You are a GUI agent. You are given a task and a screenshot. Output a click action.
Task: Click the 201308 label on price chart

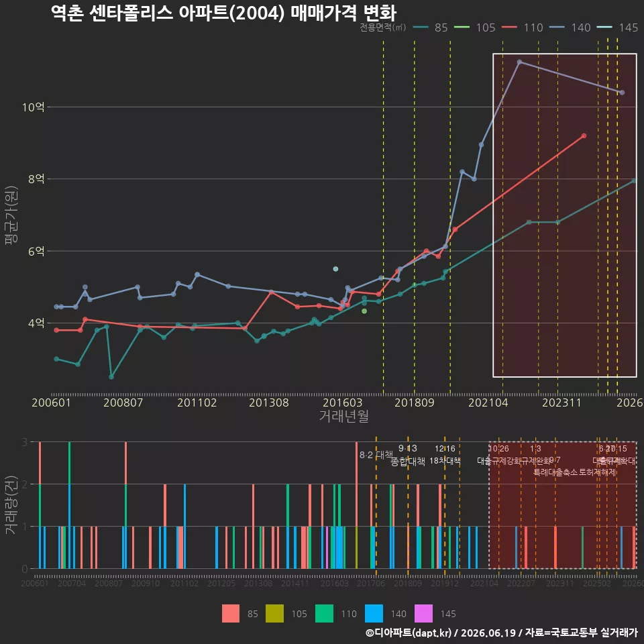coord(269,402)
